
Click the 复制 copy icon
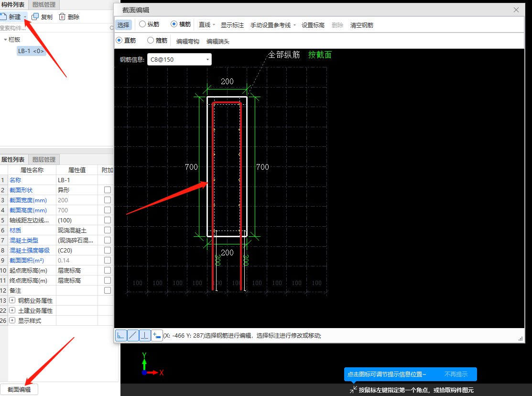(x=35, y=17)
